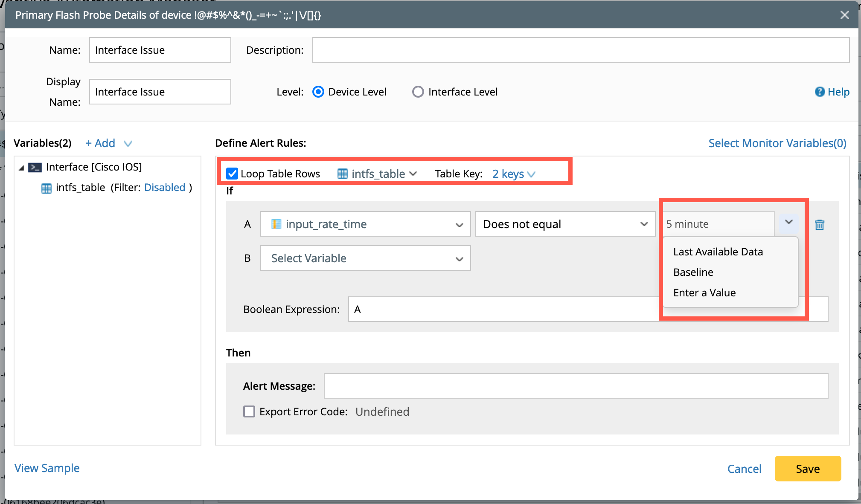Close the Primary Flash Probe Details dialog
The height and width of the screenshot is (504, 861).
point(844,15)
